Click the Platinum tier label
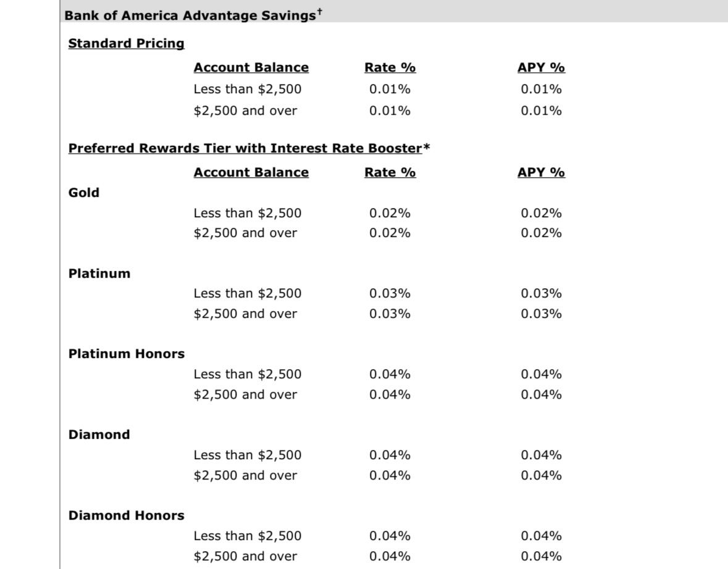728x569 pixels. (99, 273)
